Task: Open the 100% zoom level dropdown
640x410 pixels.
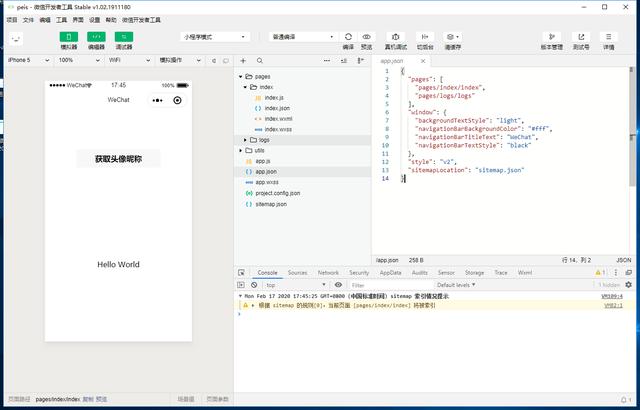Action: click(x=79, y=60)
